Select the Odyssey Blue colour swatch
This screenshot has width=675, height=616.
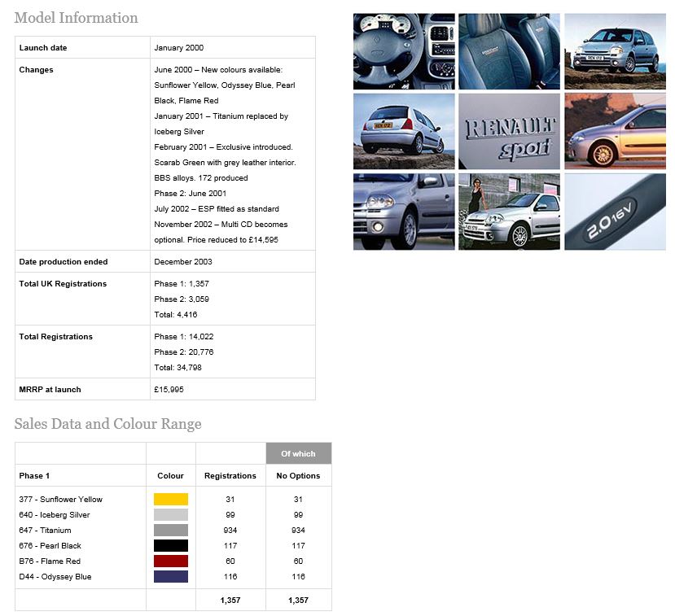point(171,576)
